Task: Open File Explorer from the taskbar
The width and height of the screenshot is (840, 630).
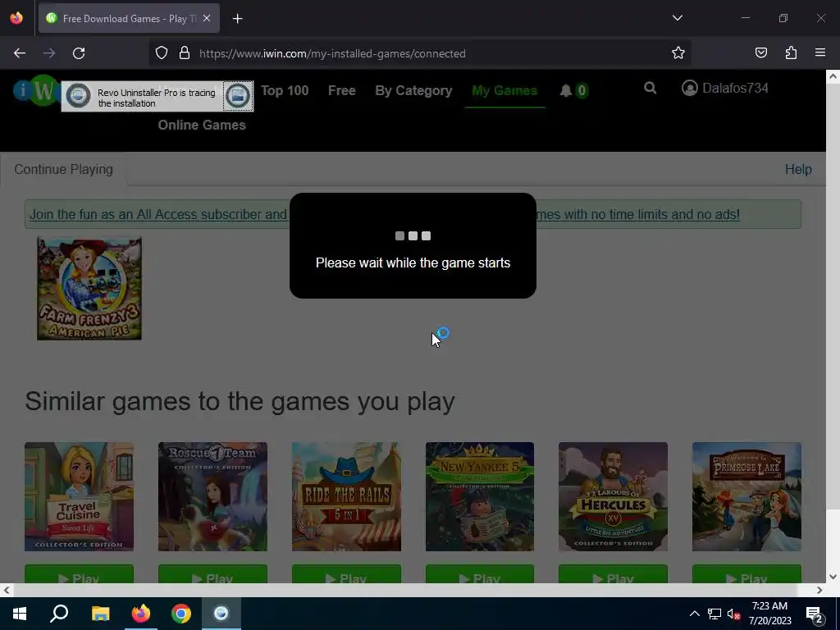Action: point(100,614)
